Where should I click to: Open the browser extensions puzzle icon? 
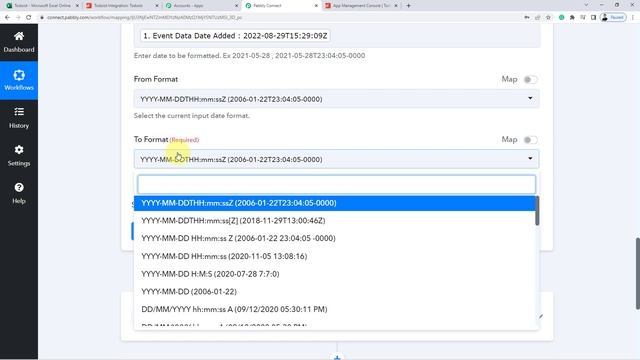click(x=572, y=18)
